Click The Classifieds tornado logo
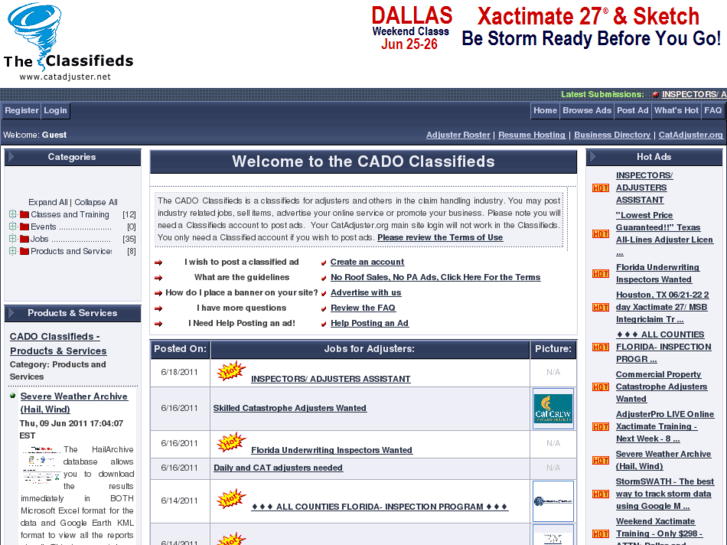 point(68,43)
